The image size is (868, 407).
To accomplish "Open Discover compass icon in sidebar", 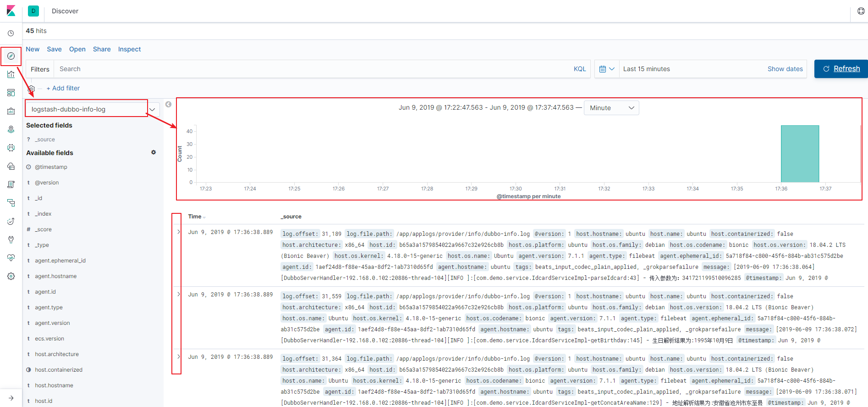I will pos(11,56).
